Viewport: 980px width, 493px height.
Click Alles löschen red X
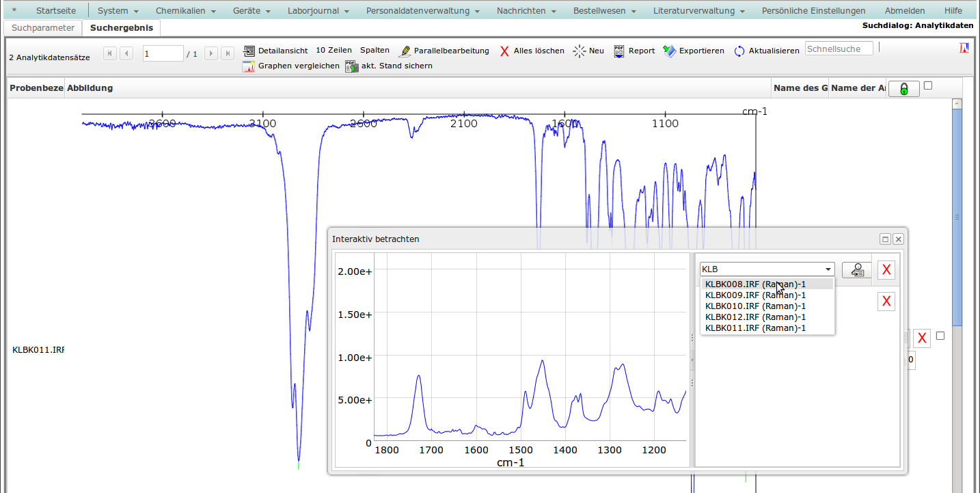tap(505, 51)
